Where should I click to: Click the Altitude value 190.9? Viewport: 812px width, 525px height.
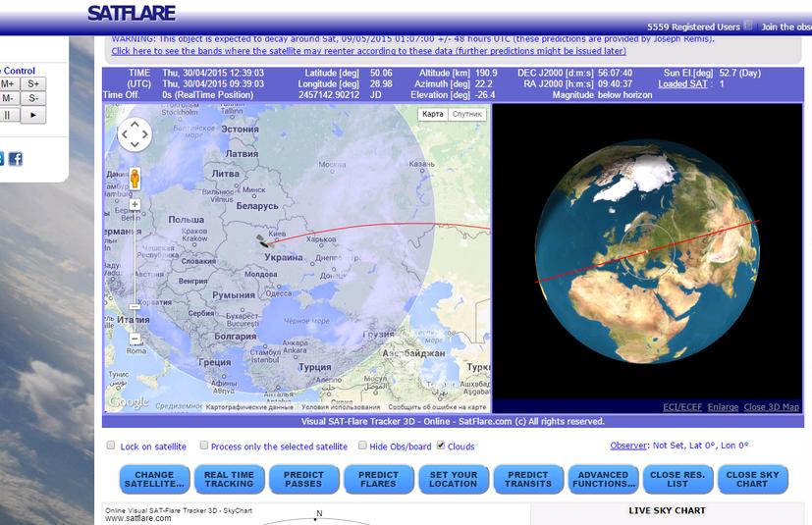click(x=486, y=73)
